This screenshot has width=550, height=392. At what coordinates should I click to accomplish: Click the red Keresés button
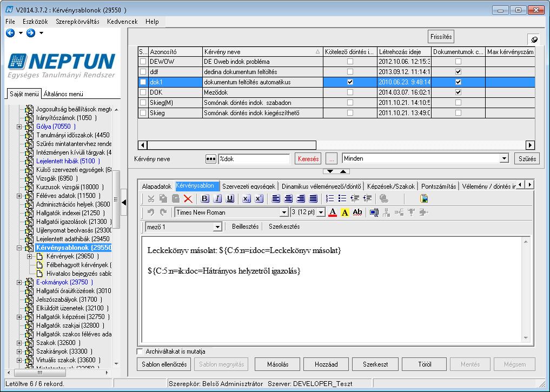(308, 159)
